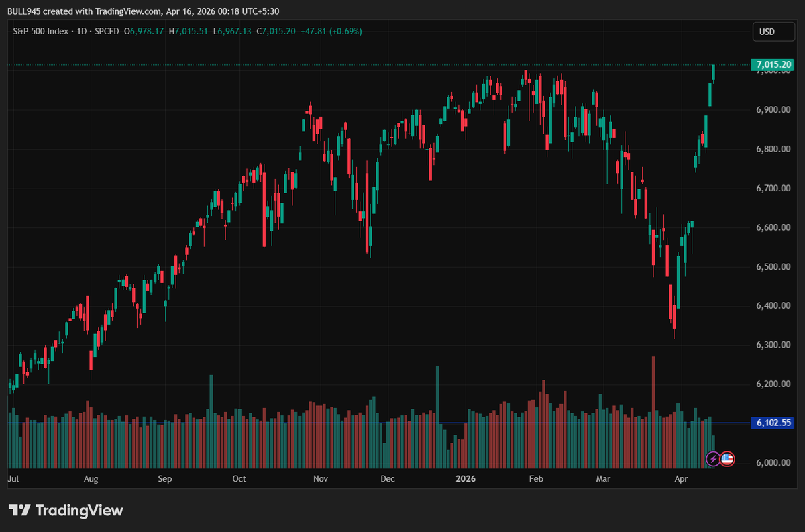805x532 pixels.
Task: Click the 2026 label on time axis
Action: [x=465, y=479]
